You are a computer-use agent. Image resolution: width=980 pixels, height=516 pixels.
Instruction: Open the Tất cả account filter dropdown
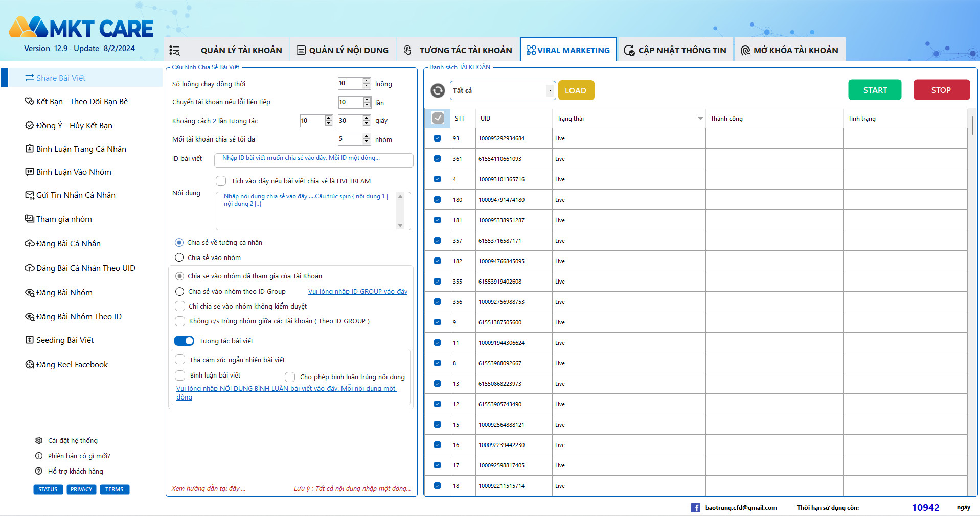tap(550, 90)
